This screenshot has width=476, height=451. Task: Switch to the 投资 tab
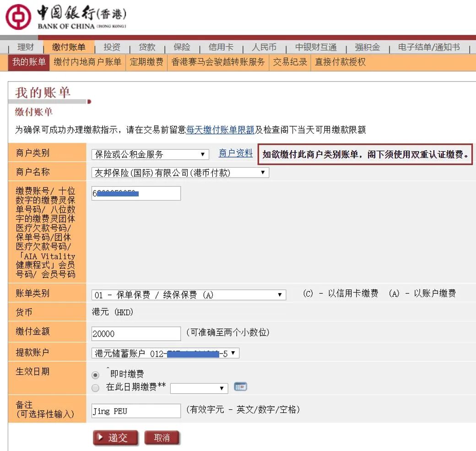coord(112,47)
